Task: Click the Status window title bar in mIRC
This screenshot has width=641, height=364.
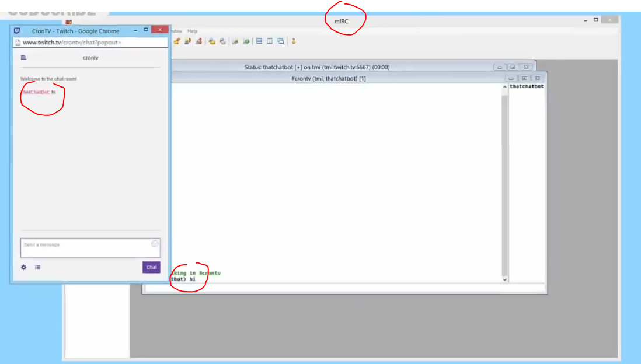Action: click(x=317, y=67)
